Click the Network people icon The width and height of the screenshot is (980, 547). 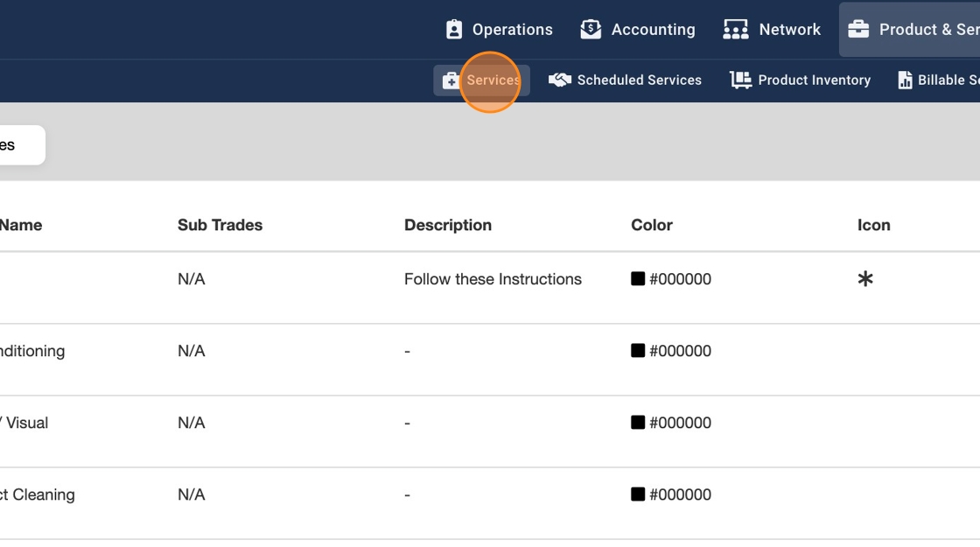[x=736, y=30]
